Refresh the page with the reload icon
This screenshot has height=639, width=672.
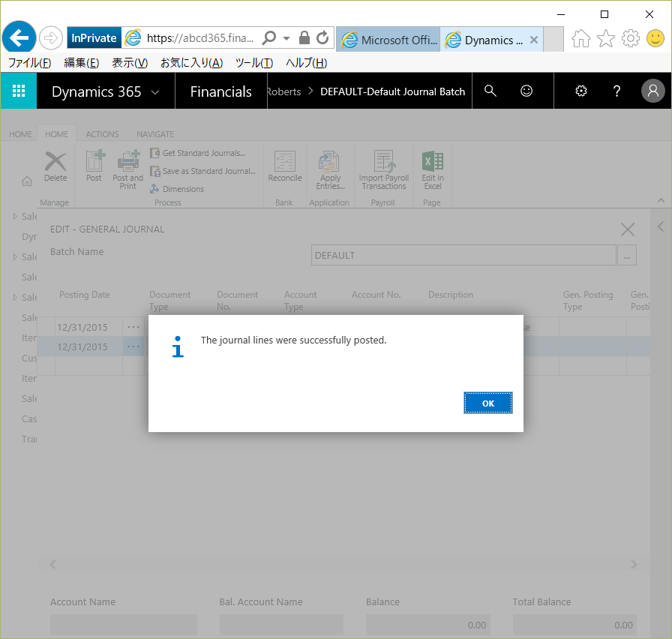[x=322, y=37]
